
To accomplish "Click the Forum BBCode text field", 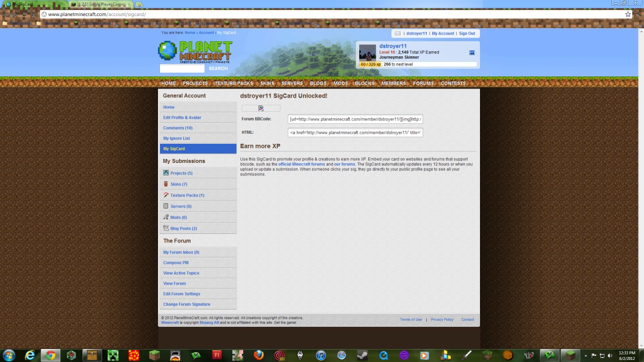I will point(355,119).
